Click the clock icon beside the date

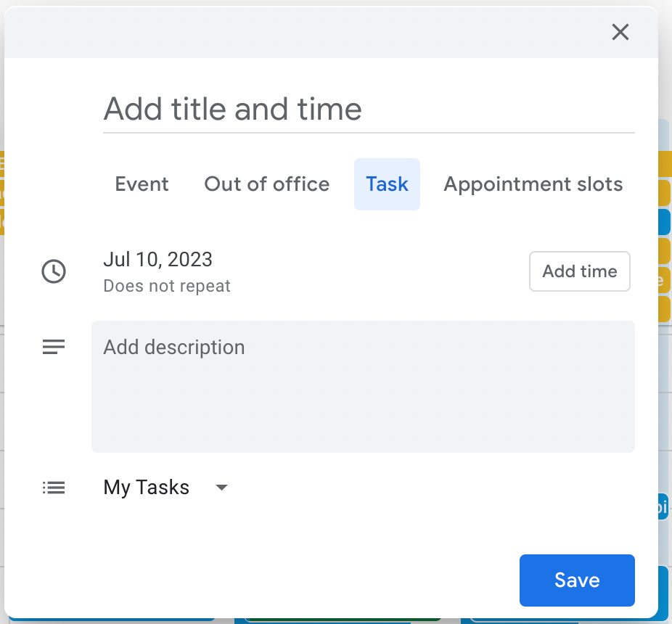pyautogui.click(x=54, y=271)
